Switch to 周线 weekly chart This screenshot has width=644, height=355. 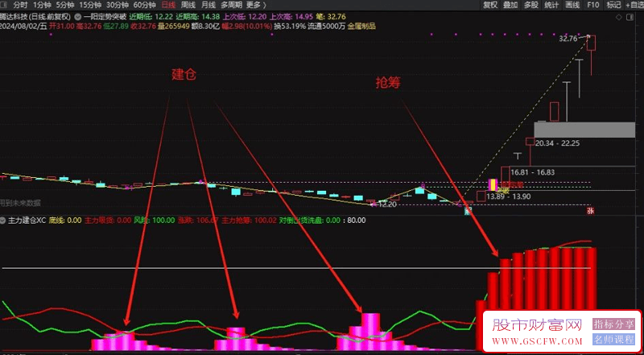tap(188, 5)
